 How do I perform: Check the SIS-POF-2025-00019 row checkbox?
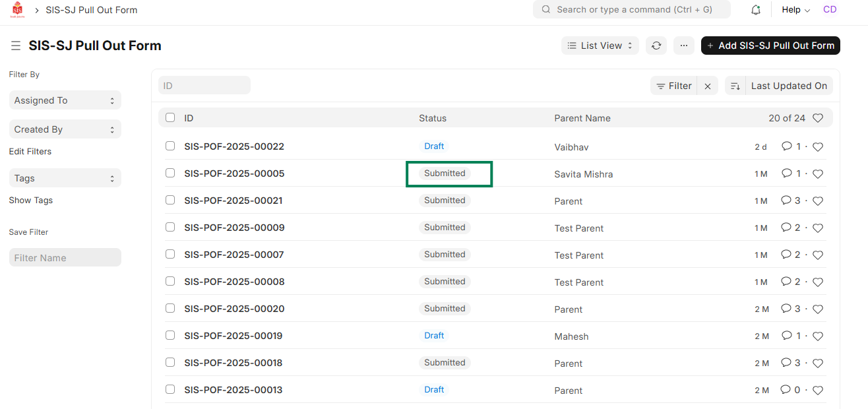170,336
